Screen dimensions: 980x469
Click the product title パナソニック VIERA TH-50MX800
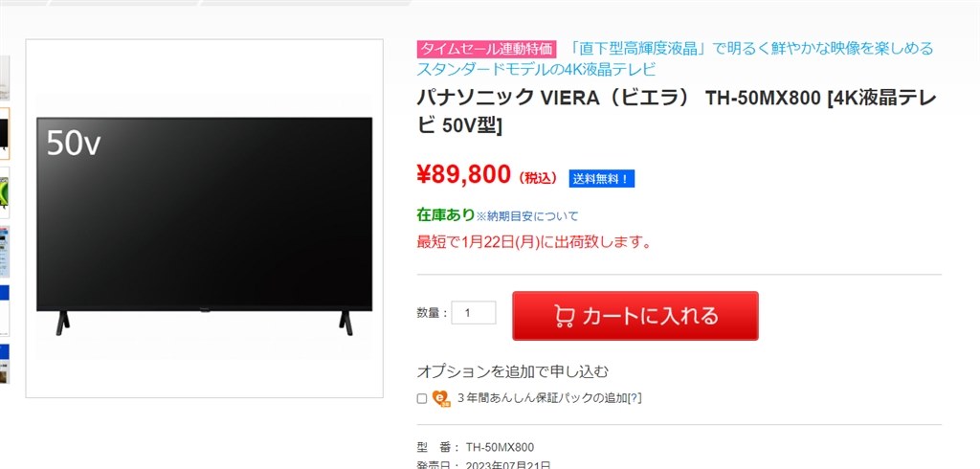677,111
